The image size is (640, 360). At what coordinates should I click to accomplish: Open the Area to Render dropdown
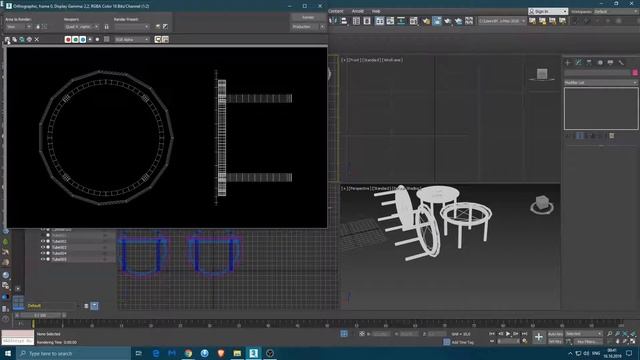pos(18,27)
